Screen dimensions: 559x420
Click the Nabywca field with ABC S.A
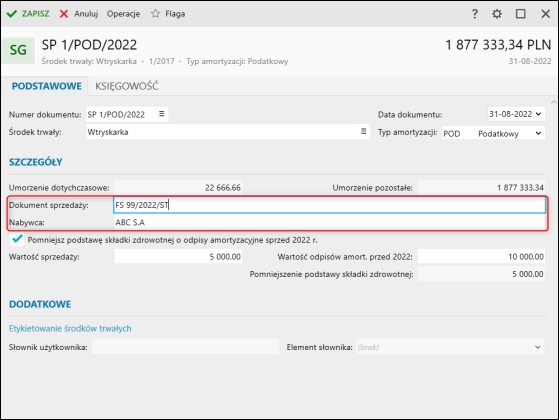coord(329,222)
